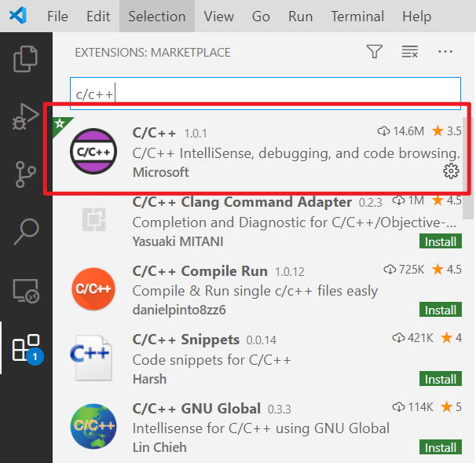
Task: Install the C/C++ Snippets extension
Action: tap(441, 379)
